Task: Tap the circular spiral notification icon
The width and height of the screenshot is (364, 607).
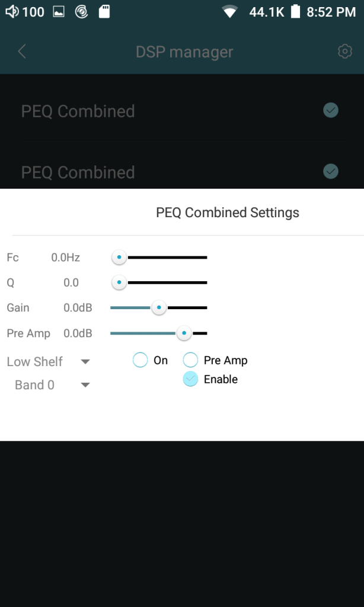Action: 82,12
